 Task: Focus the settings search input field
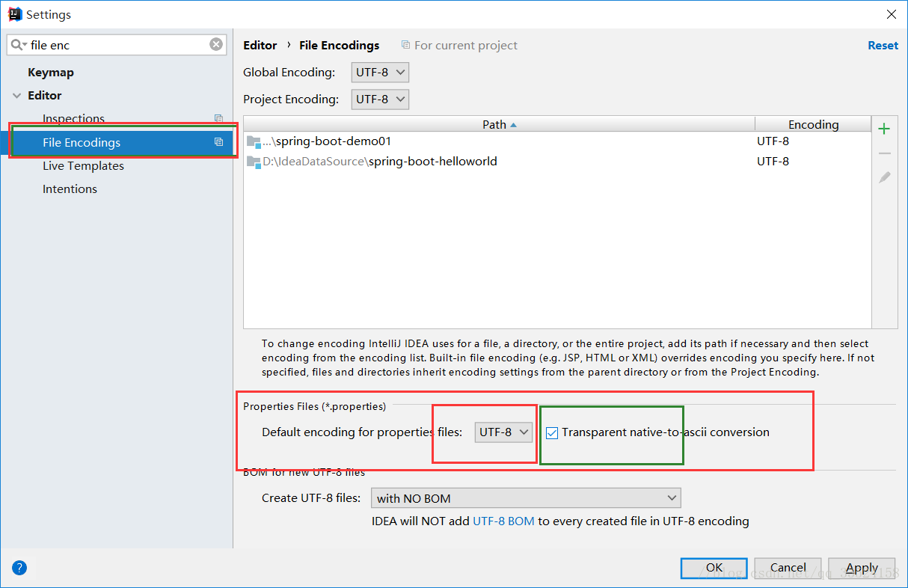pos(117,45)
